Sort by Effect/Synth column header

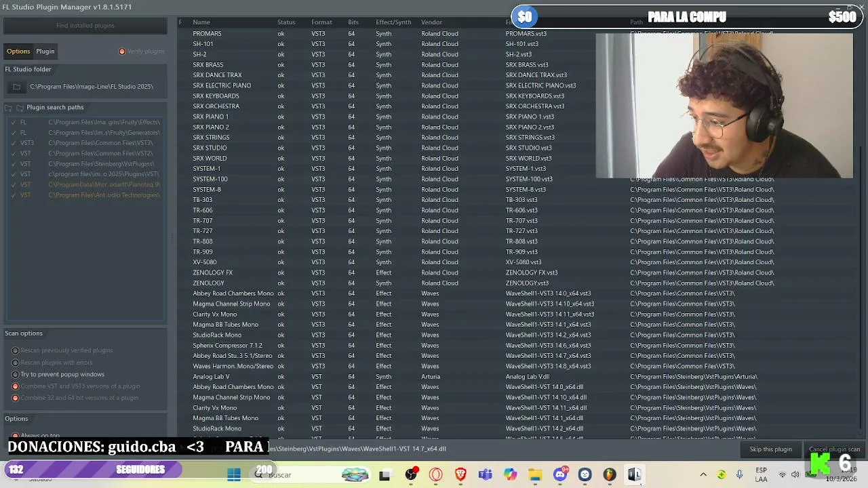click(x=393, y=22)
